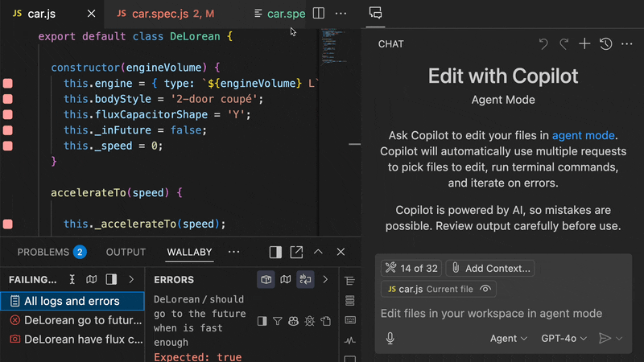Open Chat panel more actions menu
The width and height of the screenshot is (644, 362).
point(627,44)
